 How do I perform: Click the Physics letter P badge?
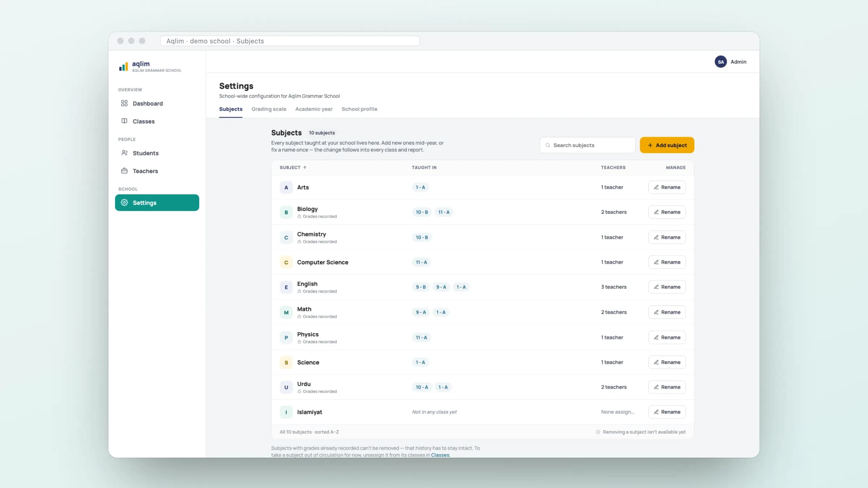pos(286,337)
